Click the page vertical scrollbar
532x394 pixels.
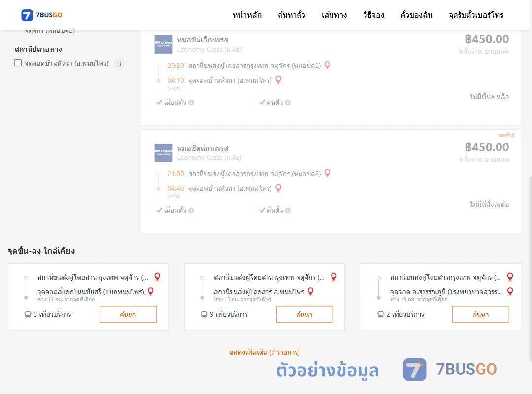pyautogui.click(x=531, y=269)
